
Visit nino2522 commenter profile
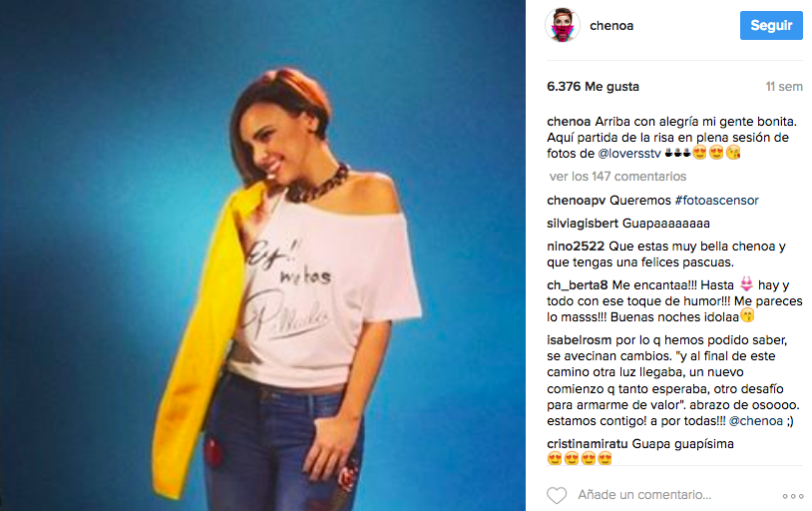[576, 247]
